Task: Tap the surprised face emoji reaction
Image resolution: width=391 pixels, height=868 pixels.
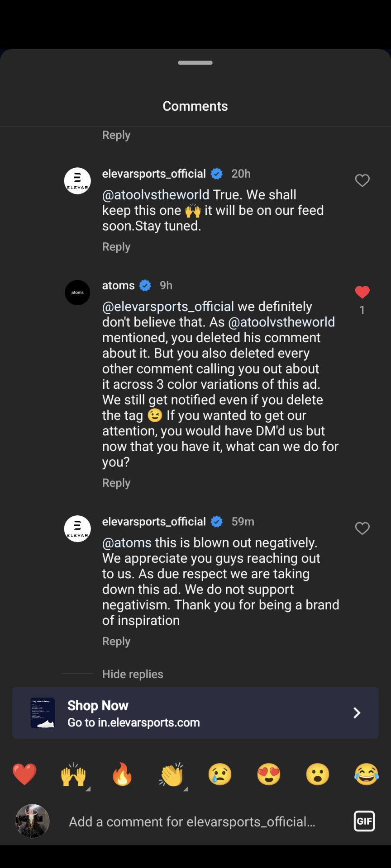Action: pos(318,774)
